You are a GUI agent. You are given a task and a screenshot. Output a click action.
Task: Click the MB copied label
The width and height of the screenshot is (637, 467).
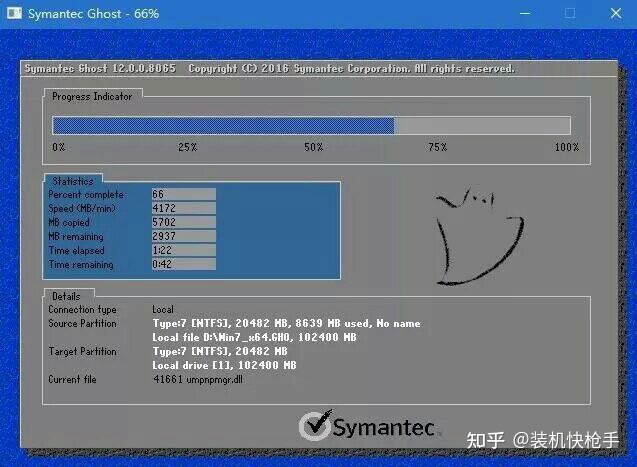tap(69, 223)
